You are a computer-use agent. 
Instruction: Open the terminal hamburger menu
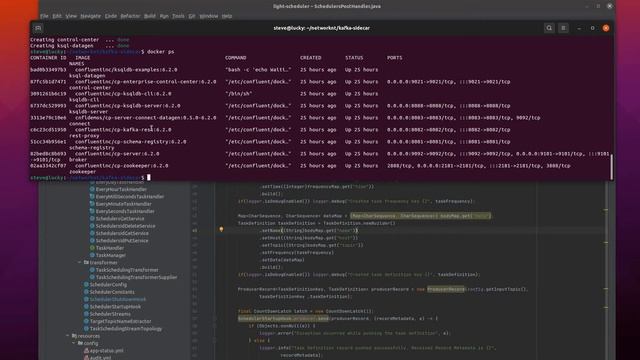click(563, 28)
